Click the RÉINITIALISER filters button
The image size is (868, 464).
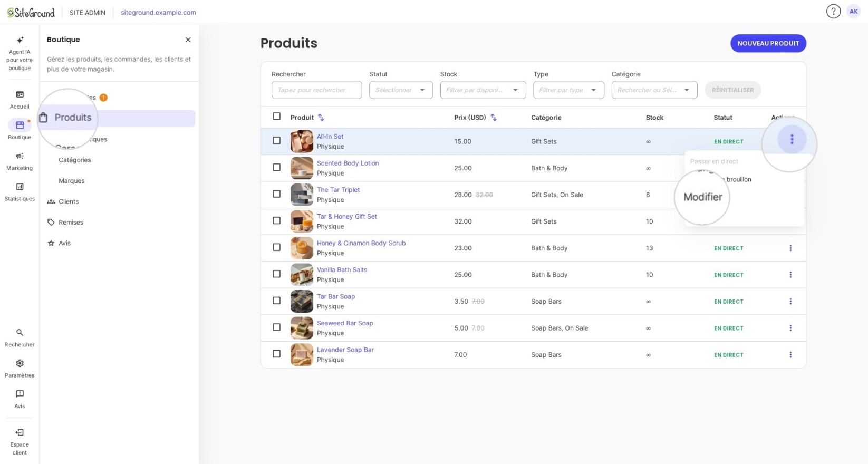tap(732, 90)
